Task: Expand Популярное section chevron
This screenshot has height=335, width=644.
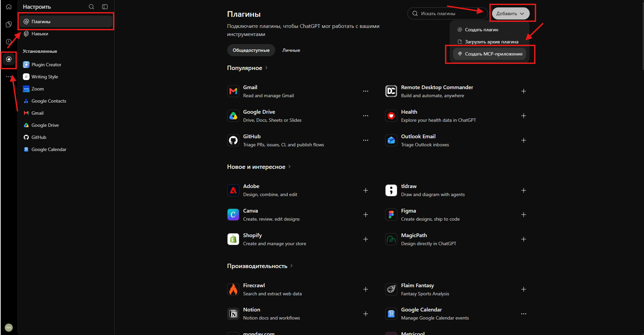Action: 266,68
